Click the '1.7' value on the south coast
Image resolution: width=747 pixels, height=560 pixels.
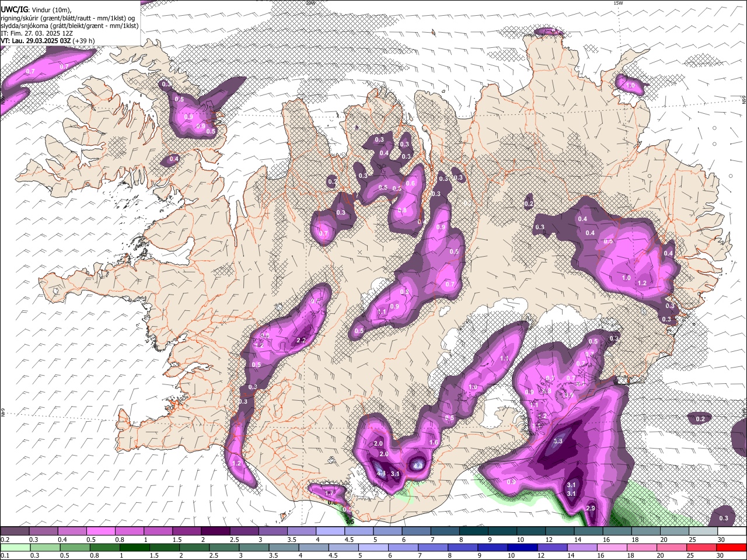pos(330,494)
